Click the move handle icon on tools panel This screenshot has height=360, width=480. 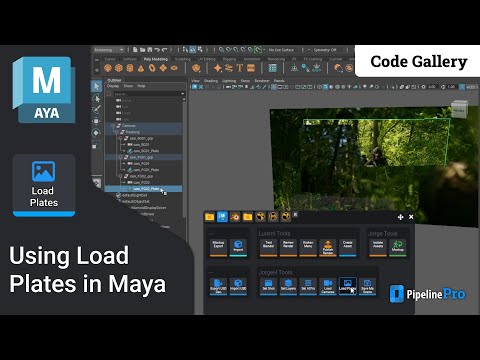pos(401,217)
